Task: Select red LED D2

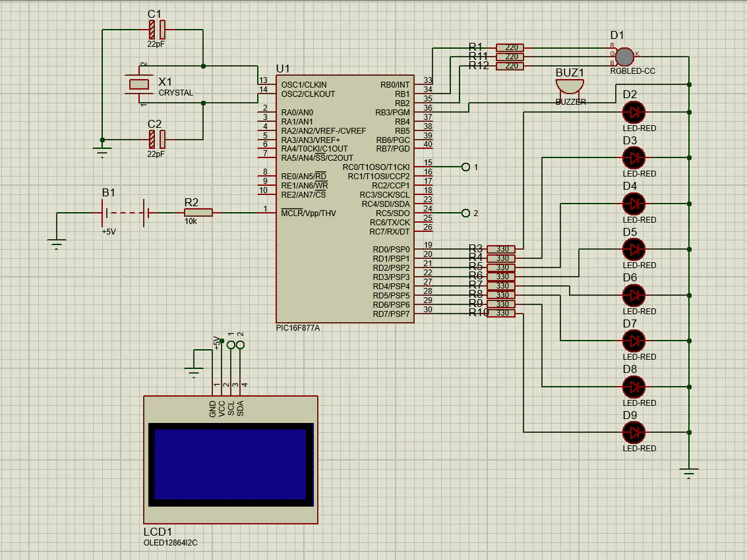Action: pyautogui.click(x=634, y=113)
